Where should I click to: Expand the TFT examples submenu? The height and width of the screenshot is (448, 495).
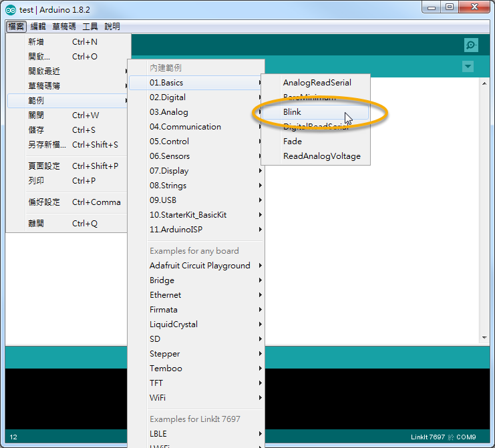(196, 383)
